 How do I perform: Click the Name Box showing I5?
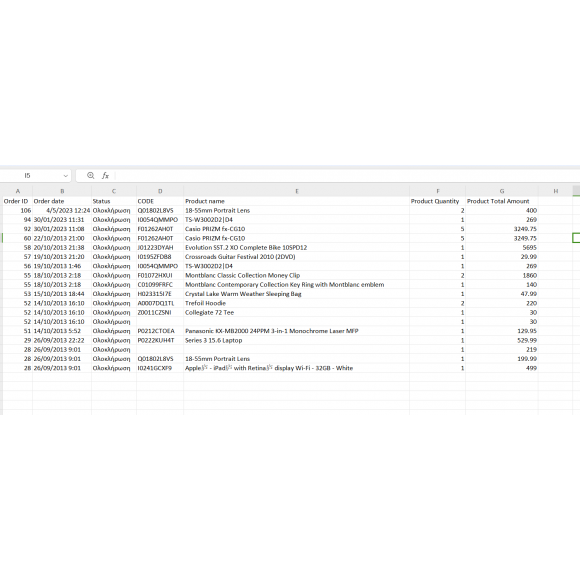(x=28, y=176)
